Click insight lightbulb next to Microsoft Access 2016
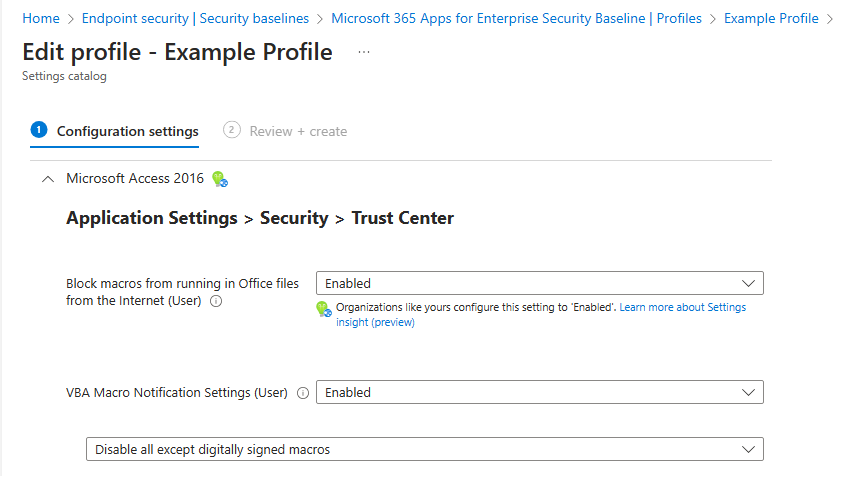 (x=220, y=179)
